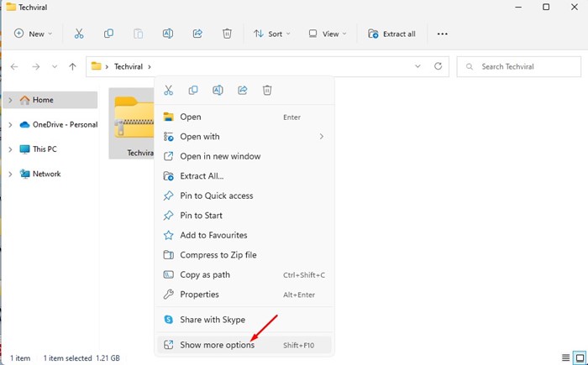Select Pin to Start
Screen dimensions: 588x365
point(244,216)
